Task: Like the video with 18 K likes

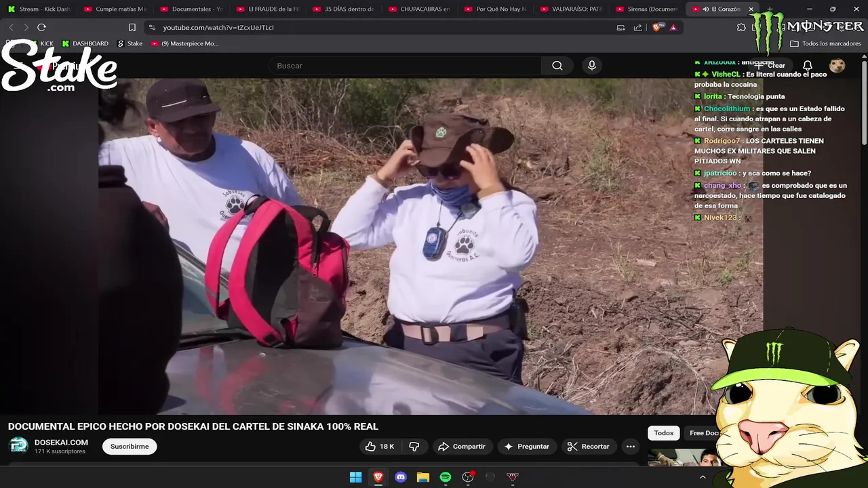Action: (x=380, y=447)
